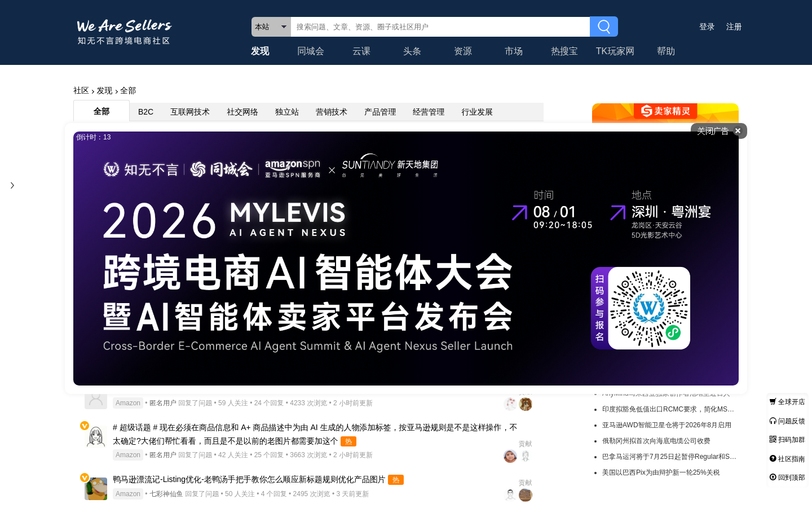Close the ad with the X icon
Image resolution: width=812 pixels, height=508 pixels.
pos(738,131)
